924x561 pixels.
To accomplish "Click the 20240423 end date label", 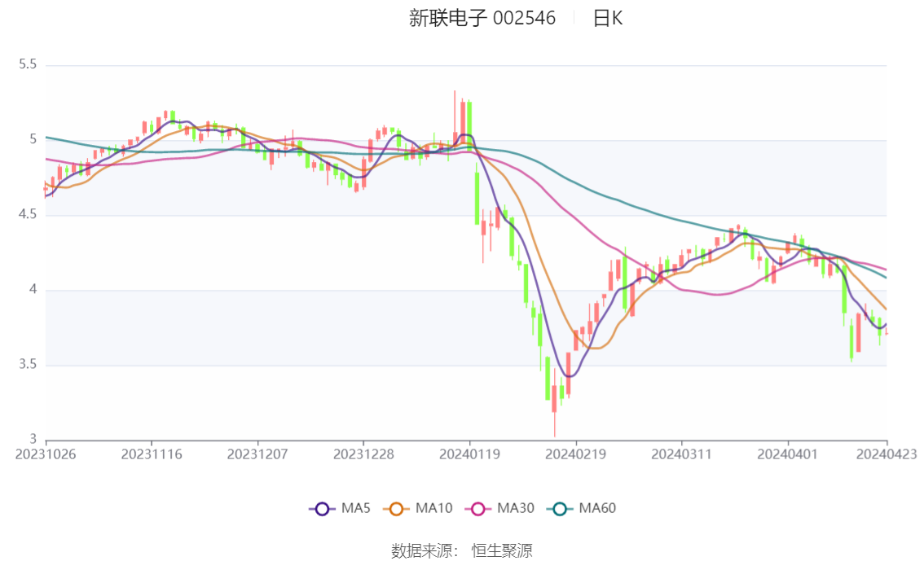I will pyautogui.click(x=887, y=454).
